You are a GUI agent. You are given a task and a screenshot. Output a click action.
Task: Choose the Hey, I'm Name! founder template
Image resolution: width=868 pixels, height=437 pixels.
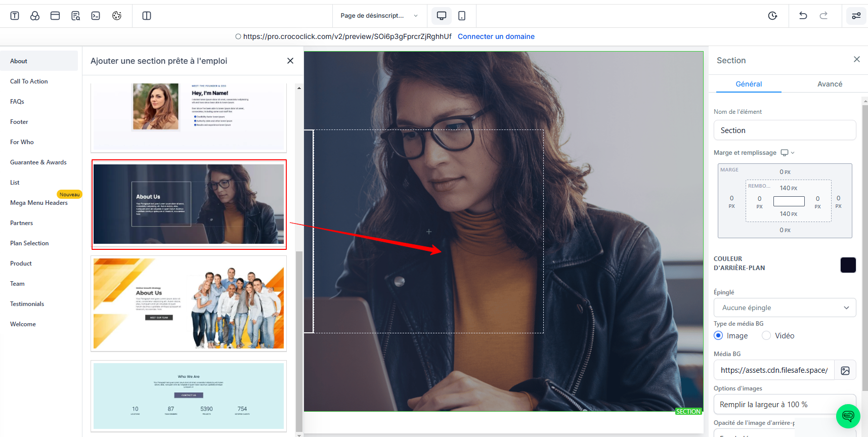point(189,117)
